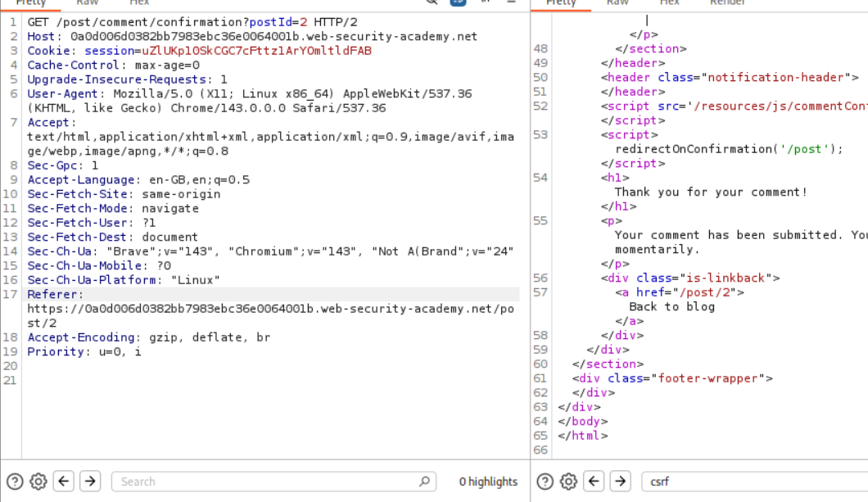
Task: Click the 0 highlights label
Action: pos(488,482)
